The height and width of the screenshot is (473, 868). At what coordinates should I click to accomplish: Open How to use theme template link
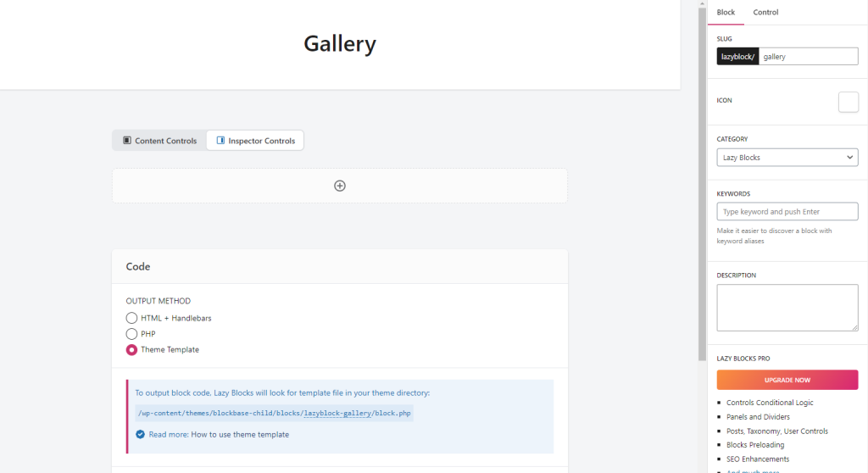239,434
